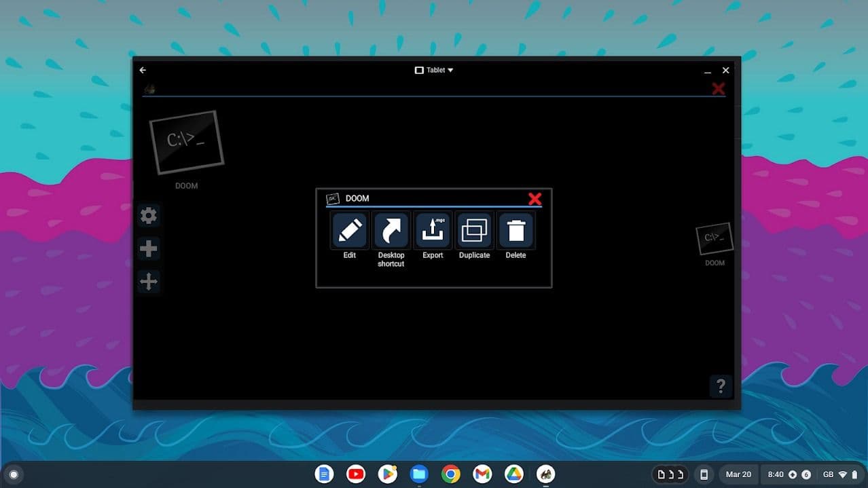The height and width of the screenshot is (488, 868).
Task: Export the DOOM game configuration
Action: pos(433,230)
